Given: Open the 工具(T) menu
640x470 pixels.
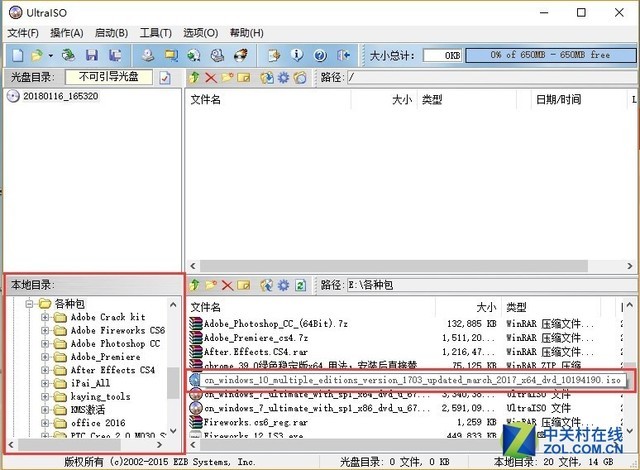Looking at the screenshot, I should tap(156, 33).
